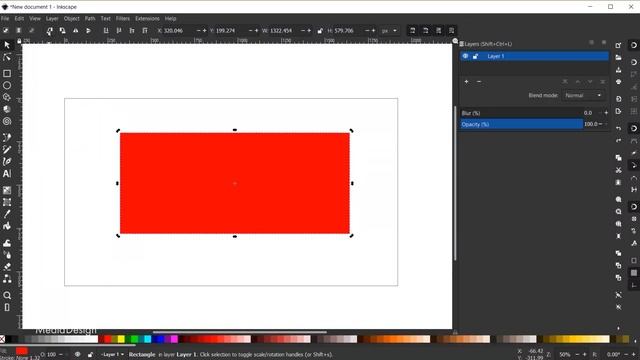Viewport: 640px width, 360px height.
Task: Select Layer 1 row in Layers panel
Action: tap(534, 56)
